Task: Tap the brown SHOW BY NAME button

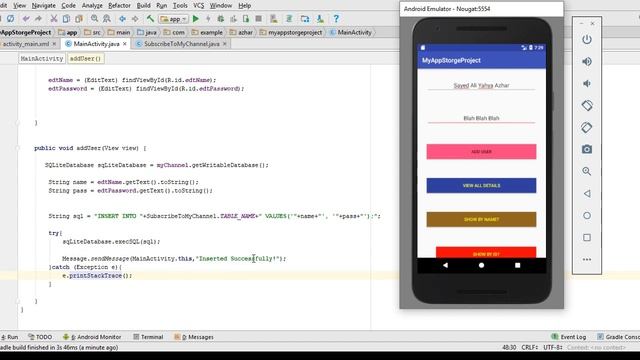Action: (481, 219)
